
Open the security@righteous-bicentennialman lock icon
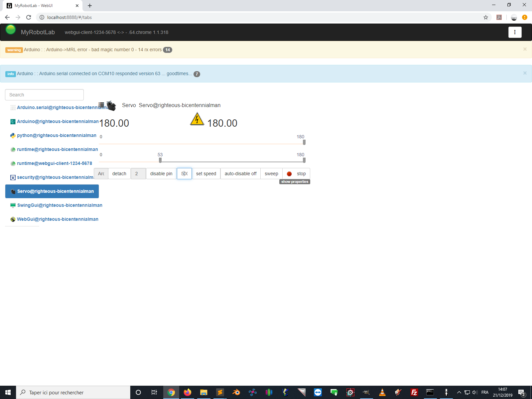point(13,177)
